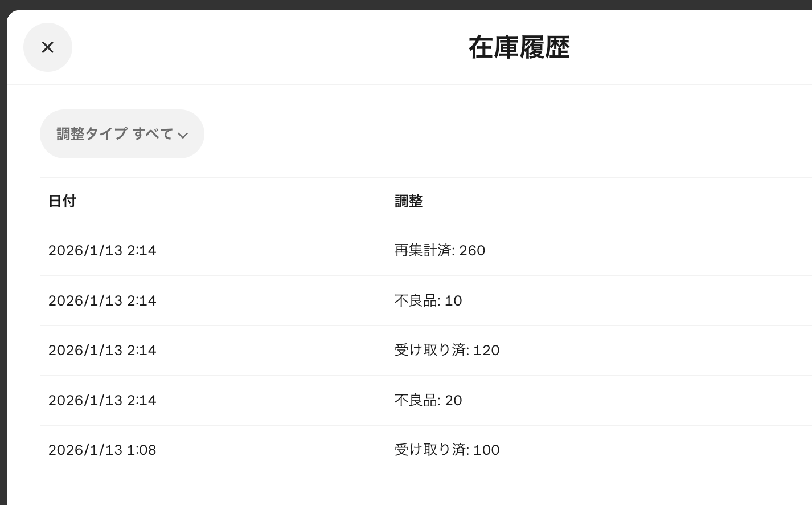812x505 pixels.
Task: Click the dark strip above the panel
Action: (x=399, y=5)
